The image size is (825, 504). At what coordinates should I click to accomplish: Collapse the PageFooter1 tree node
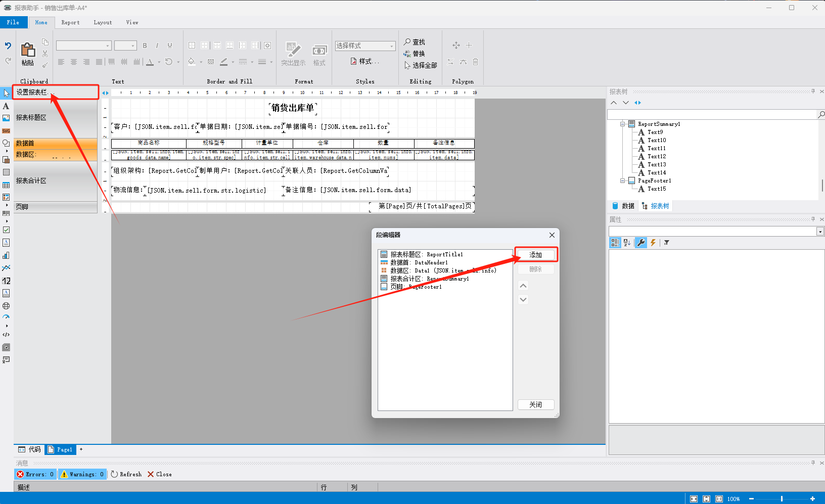click(x=623, y=180)
